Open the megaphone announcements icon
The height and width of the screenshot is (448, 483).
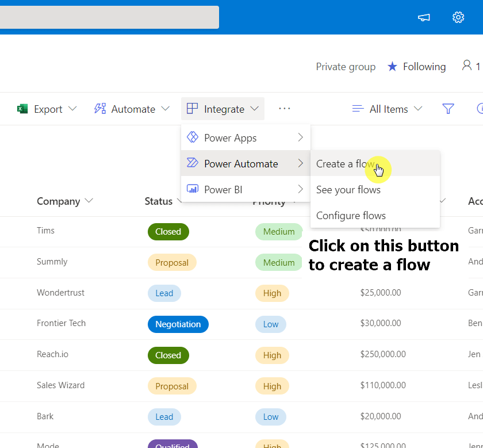(x=424, y=18)
